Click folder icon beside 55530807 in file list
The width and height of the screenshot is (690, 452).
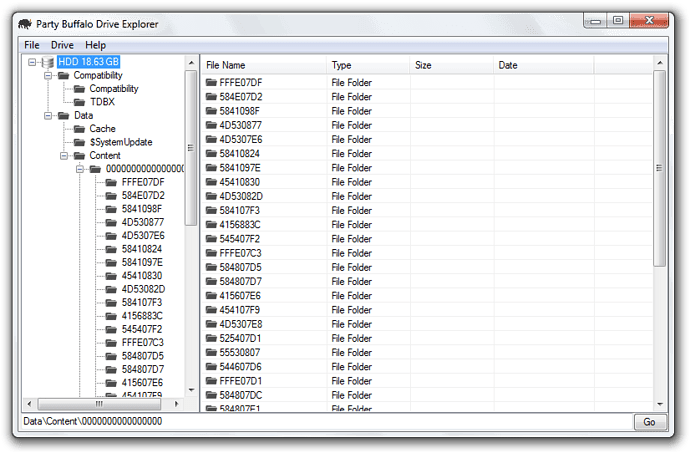(x=211, y=352)
